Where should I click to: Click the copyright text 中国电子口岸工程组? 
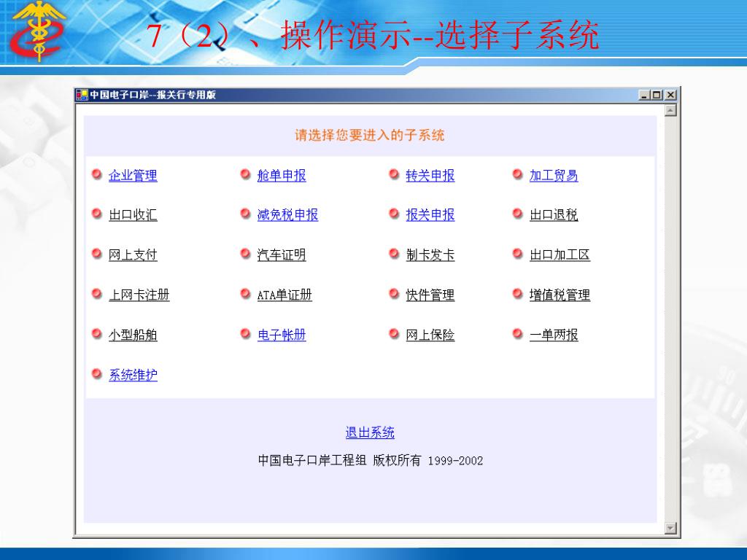pos(312,461)
